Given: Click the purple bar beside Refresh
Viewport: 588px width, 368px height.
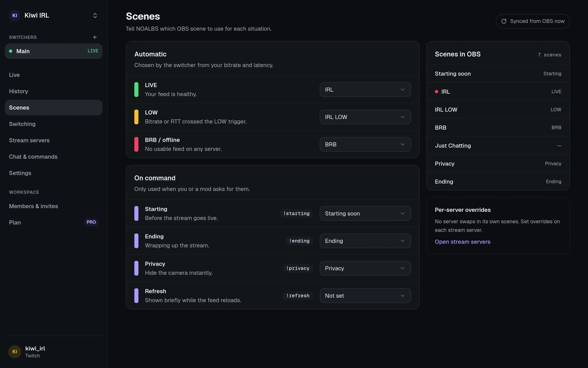Looking at the screenshot, I should 136,296.
